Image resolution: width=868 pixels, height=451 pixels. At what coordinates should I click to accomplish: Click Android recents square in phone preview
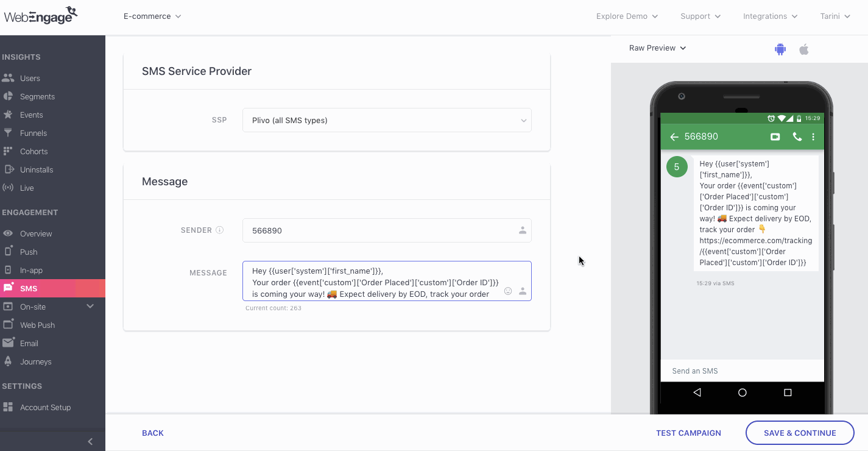tap(788, 392)
